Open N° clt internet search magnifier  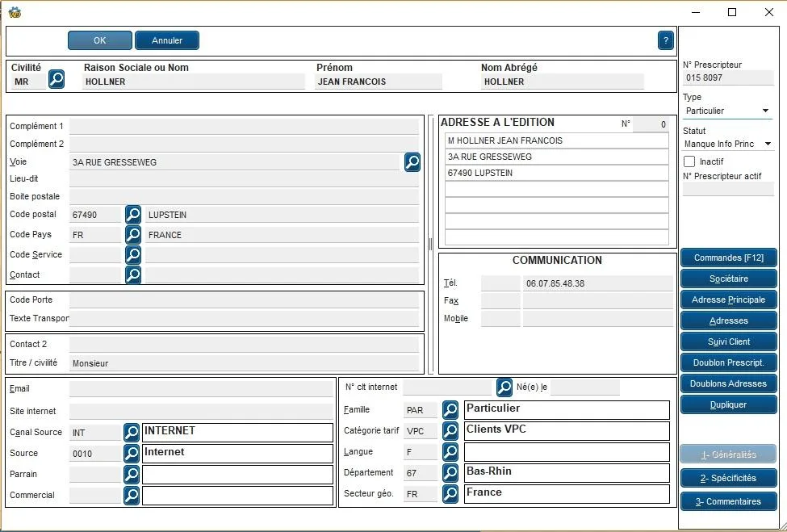(x=504, y=387)
